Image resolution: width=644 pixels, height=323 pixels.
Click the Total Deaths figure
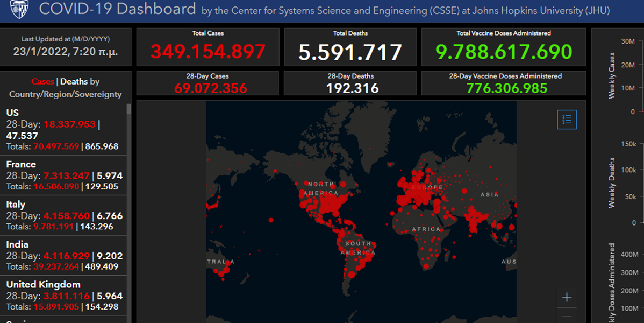point(350,52)
